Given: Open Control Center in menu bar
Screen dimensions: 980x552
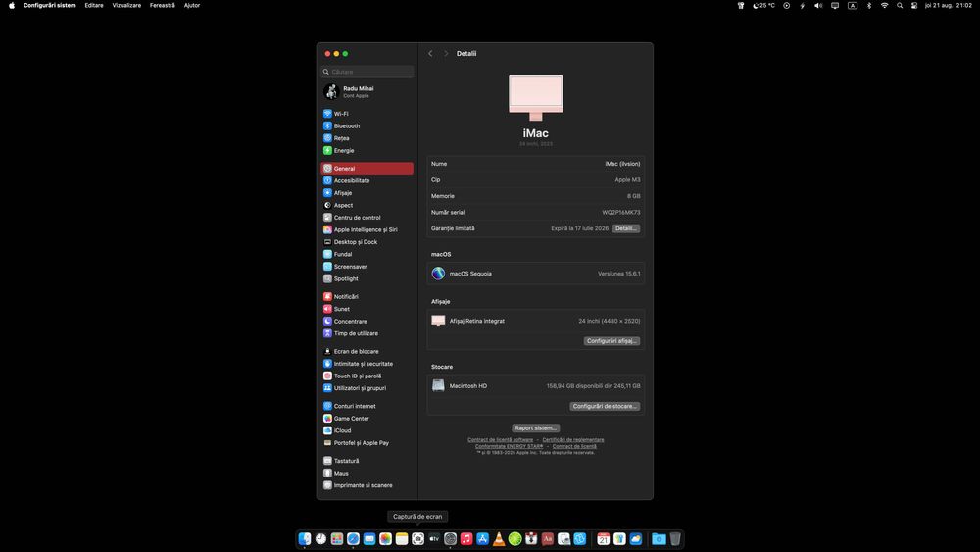Looking at the screenshot, I should (x=913, y=5).
